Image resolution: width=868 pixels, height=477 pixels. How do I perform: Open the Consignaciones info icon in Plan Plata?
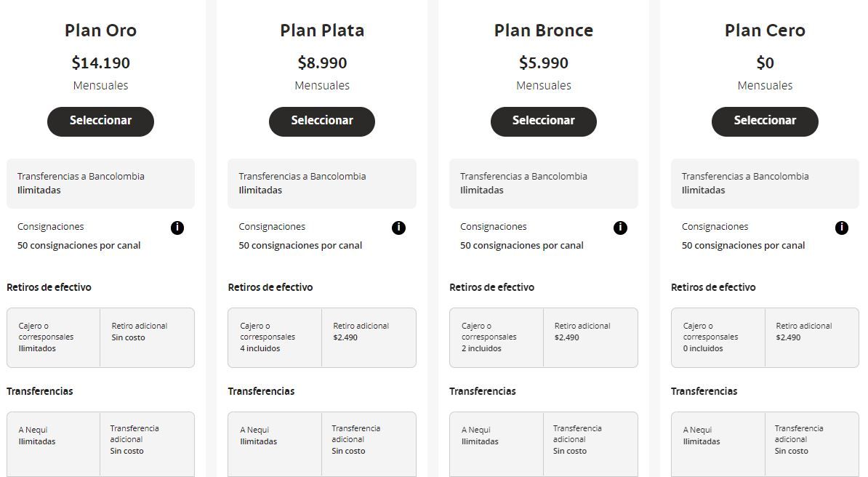tap(398, 228)
